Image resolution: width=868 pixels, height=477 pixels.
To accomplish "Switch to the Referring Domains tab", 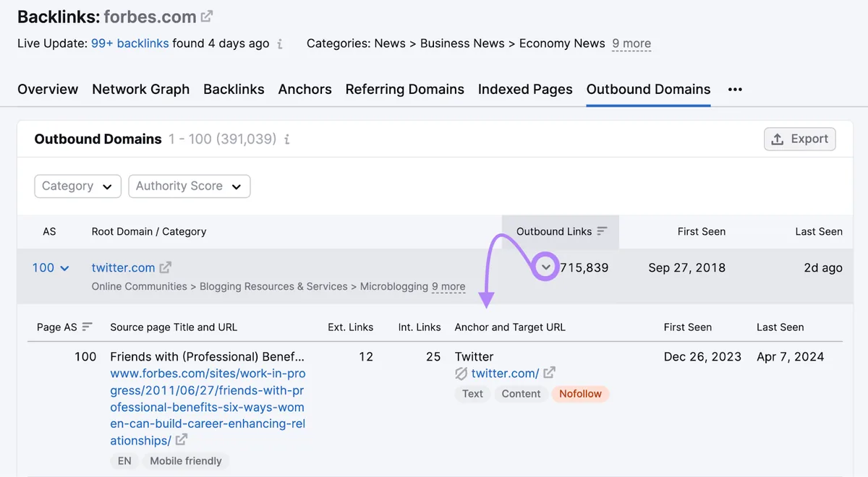I will pyautogui.click(x=405, y=90).
